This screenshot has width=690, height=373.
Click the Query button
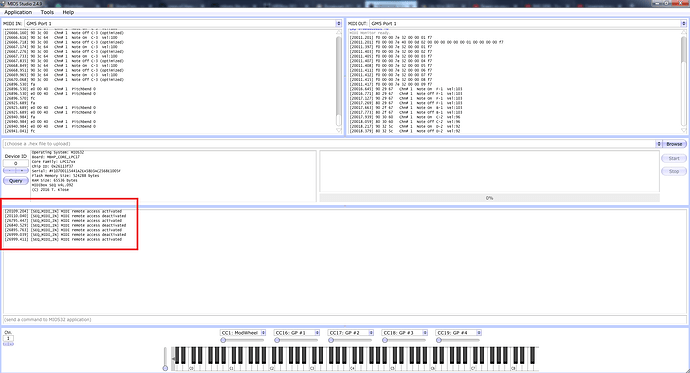pos(16,181)
